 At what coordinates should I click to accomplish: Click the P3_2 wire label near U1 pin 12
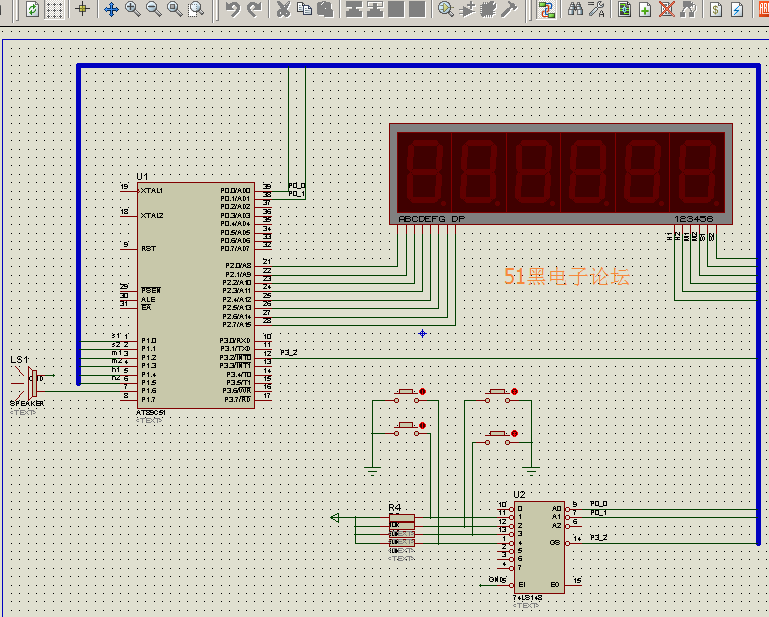[288, 352]
